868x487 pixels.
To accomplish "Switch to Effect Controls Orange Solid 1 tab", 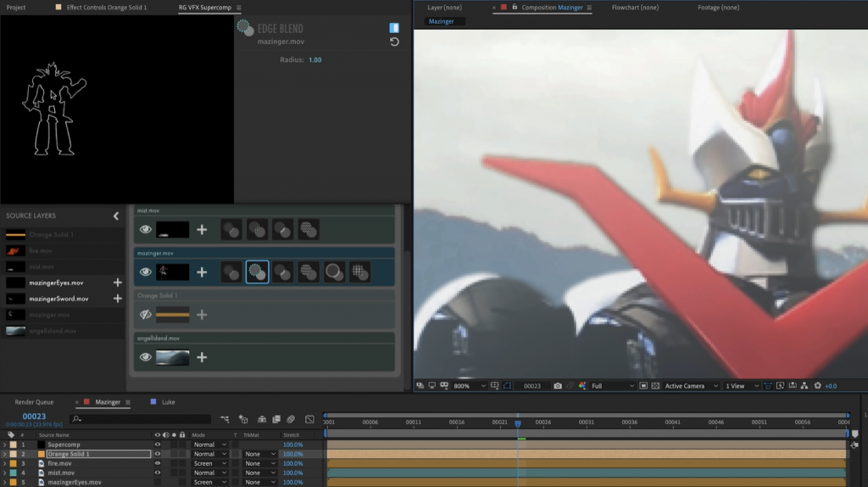I will 106,7.
